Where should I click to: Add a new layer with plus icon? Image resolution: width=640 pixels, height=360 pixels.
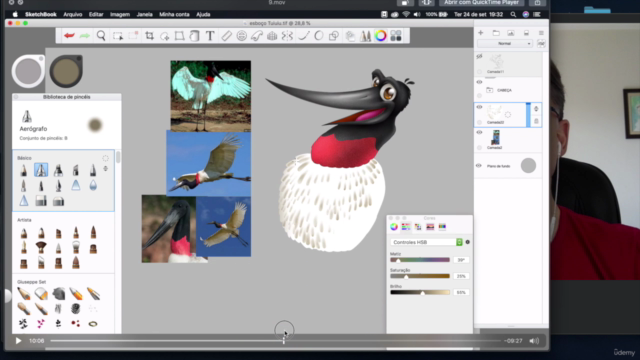tap(480, 33)
